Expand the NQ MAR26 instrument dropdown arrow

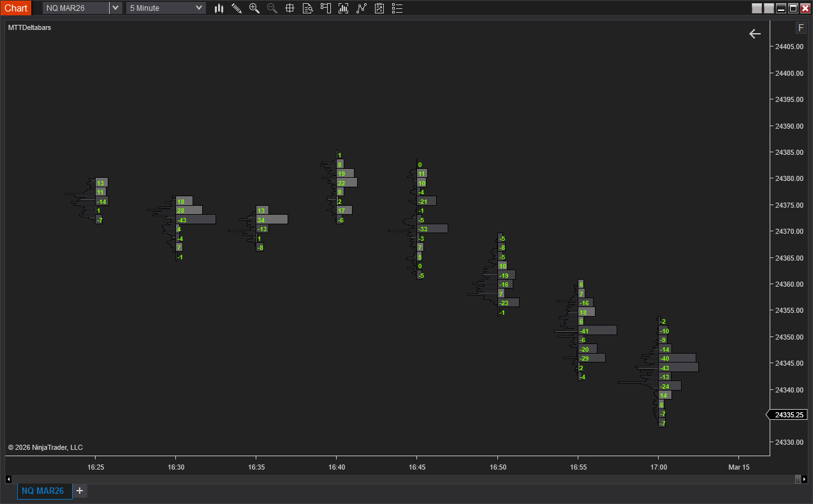coord(115,8)
